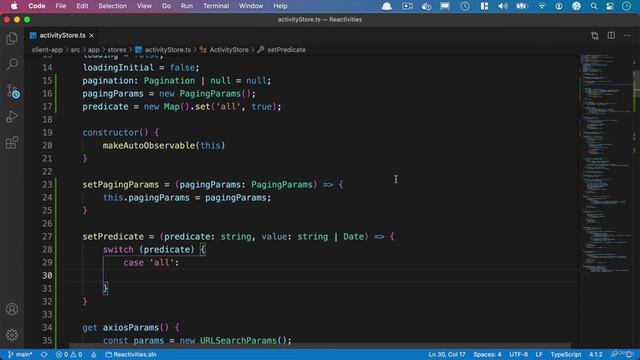The height and width of the screenshot is (360, 640).
Task: Click line number 27 in gutter
Action: (x=47, y=236)
